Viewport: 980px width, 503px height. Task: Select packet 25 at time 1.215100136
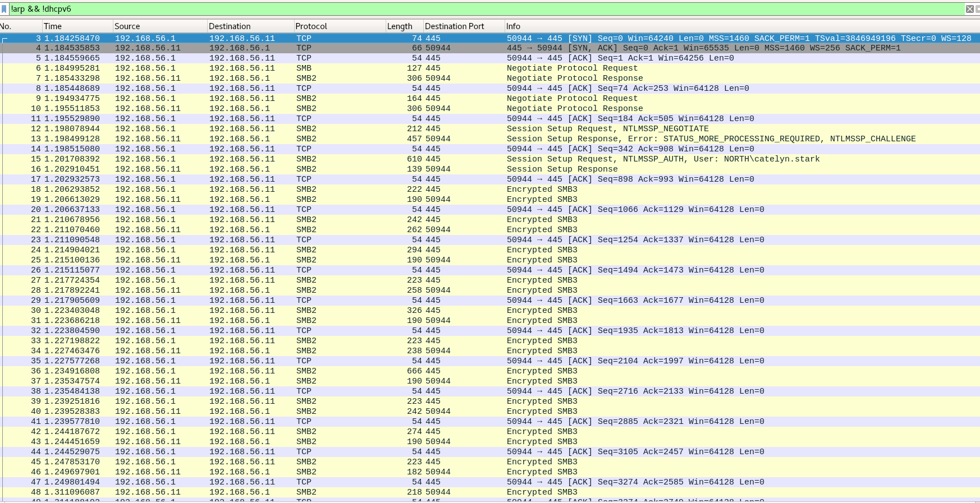click(490, 260)
